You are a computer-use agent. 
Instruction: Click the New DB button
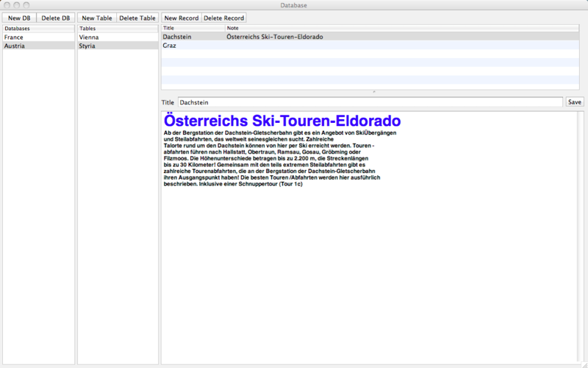coord(20,18)
